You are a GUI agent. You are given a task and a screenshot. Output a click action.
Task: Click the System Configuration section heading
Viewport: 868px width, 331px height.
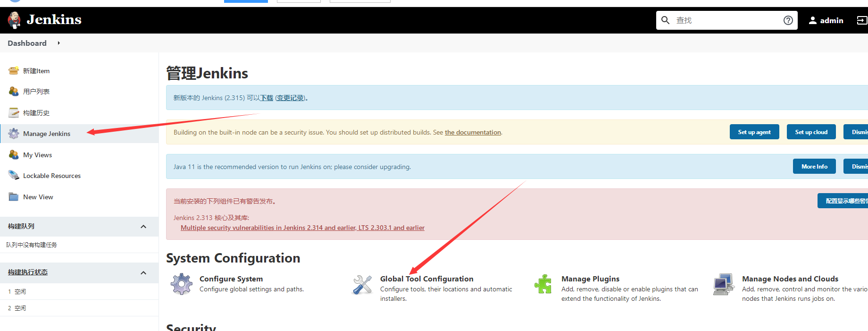pyautogui.click(x=233, y=258)
